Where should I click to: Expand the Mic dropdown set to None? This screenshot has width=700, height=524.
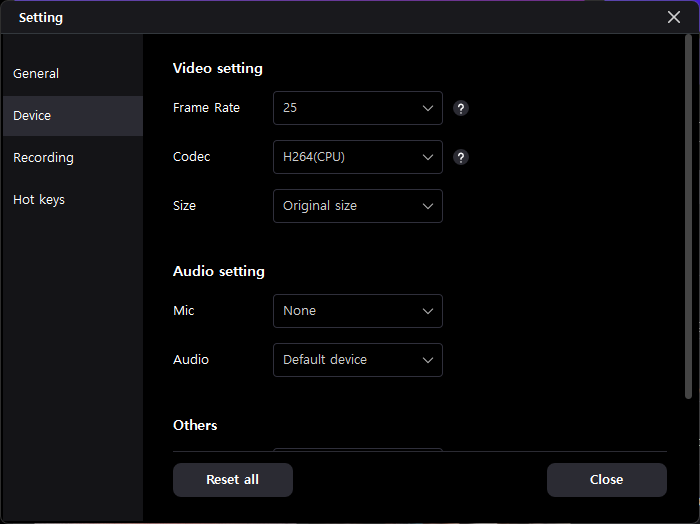[357, 311]
